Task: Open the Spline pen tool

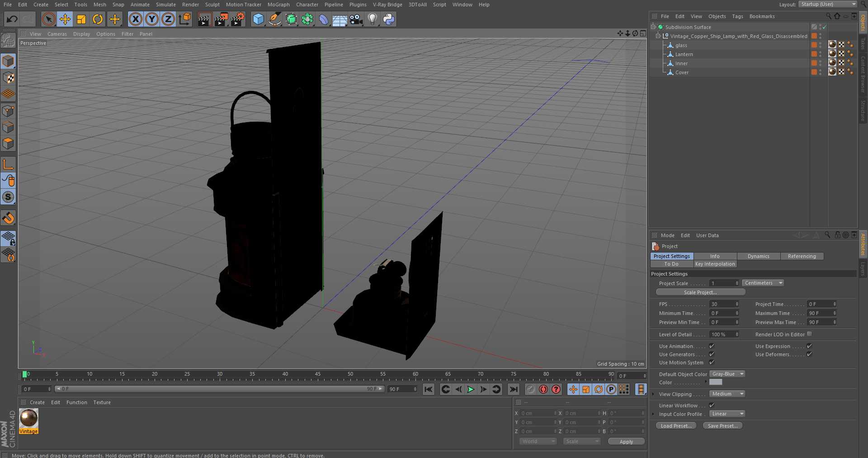Action: point(274,19)
